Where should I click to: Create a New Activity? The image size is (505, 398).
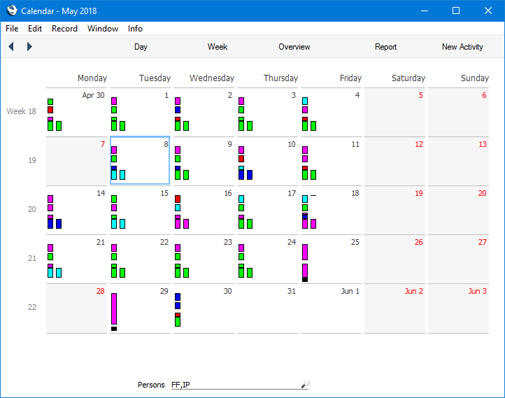[462, 47]
